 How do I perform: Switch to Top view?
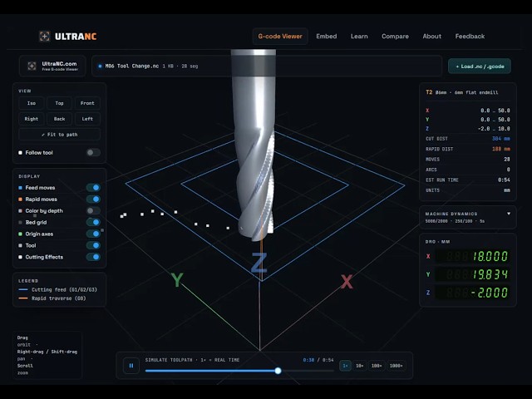(59, 103)
